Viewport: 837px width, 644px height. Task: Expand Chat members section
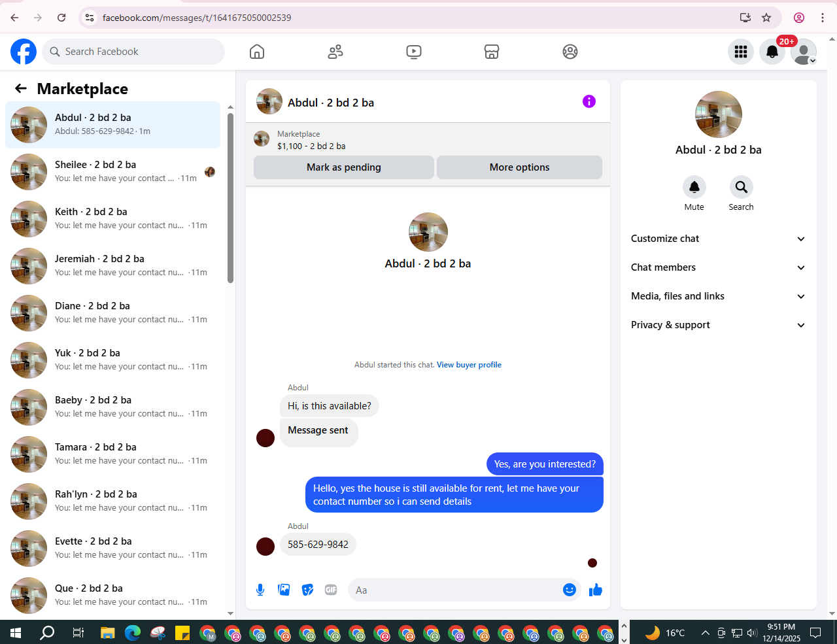click(719, 267)
